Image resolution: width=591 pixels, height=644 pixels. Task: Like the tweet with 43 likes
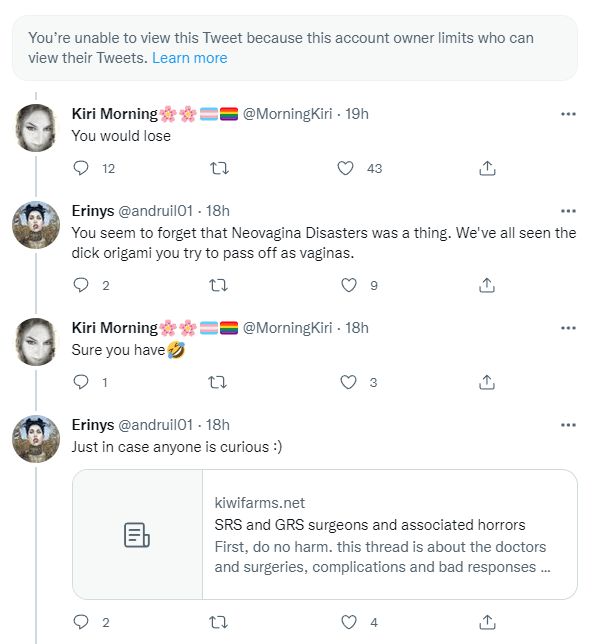pos(345,168)
